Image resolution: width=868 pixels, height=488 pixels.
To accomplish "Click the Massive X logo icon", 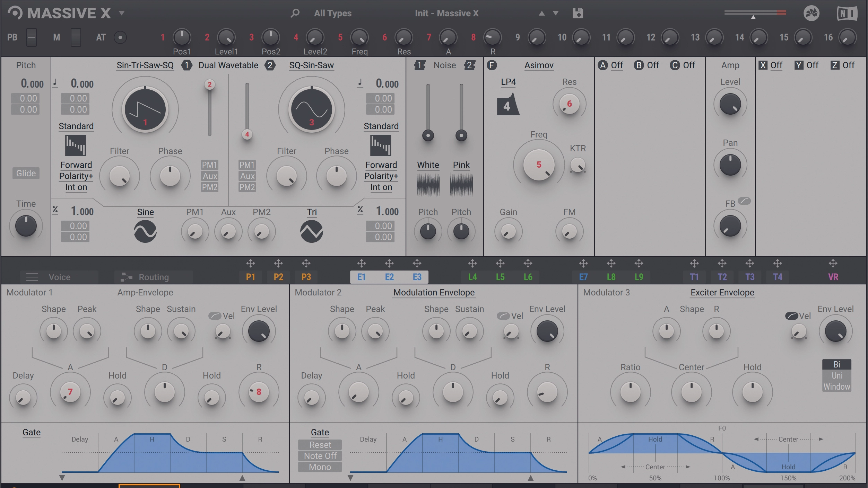I will coord(15,13).
